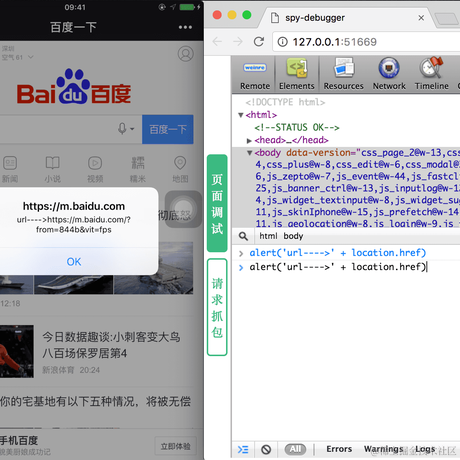Click the Baidu logo
Viewport: 460px width, 460px height.
[74, 86]
